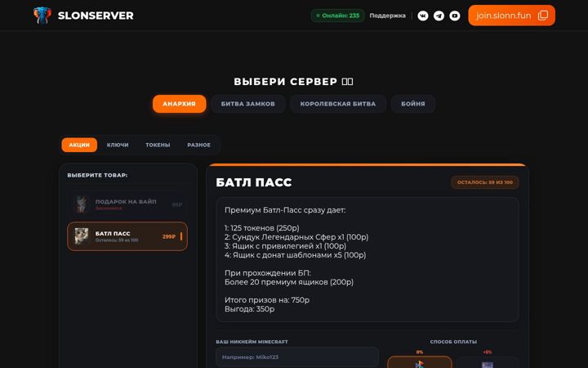
Task: Open the Токены category tab
Action: pos(158,145)
